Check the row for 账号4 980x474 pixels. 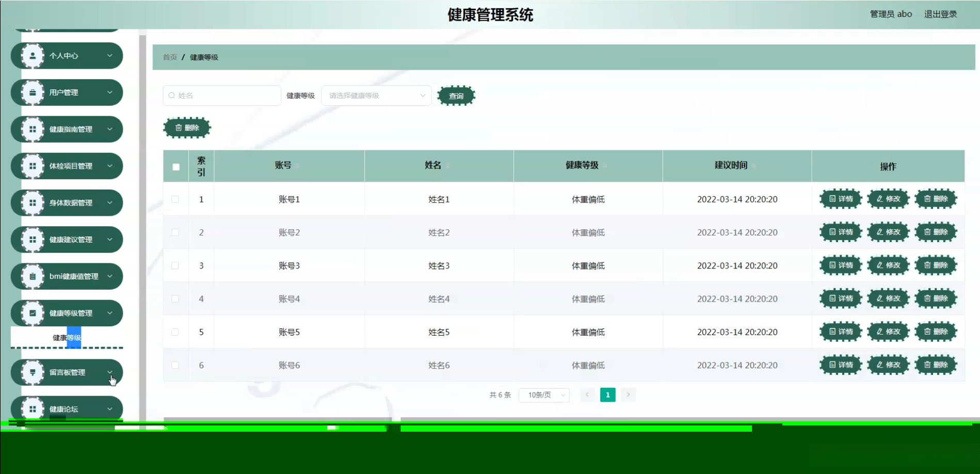[175, 299]
